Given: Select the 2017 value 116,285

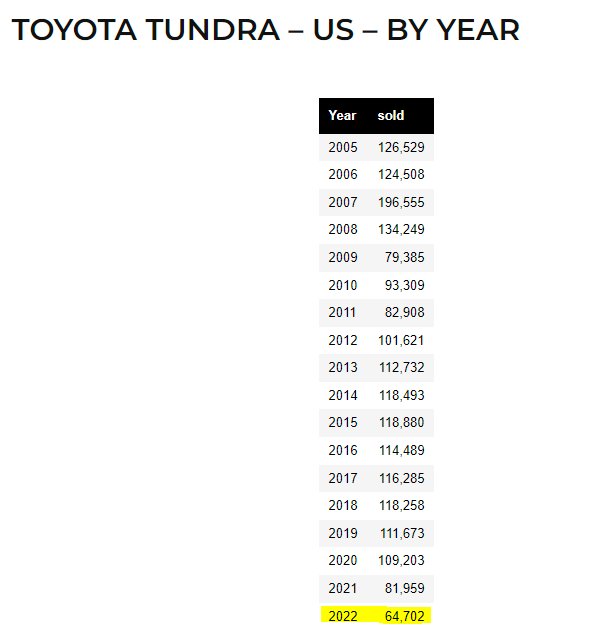Looking at the screenshot, I should [402, 478].
